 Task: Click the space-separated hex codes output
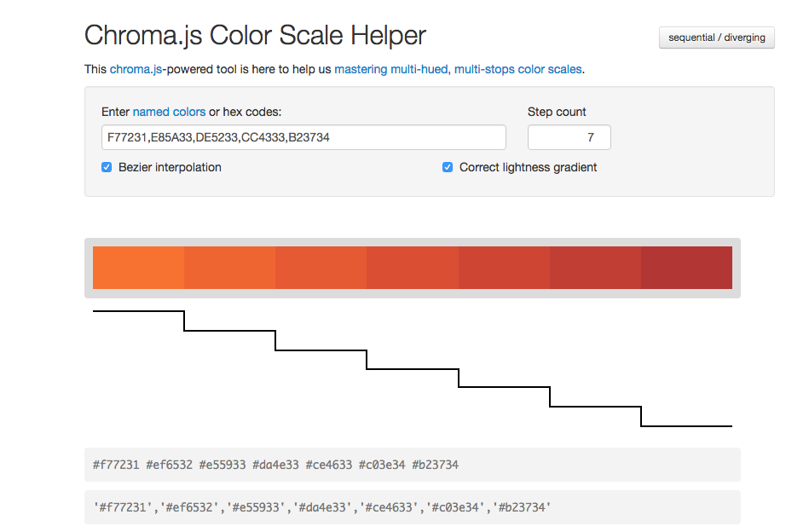(x=412, y=465)
